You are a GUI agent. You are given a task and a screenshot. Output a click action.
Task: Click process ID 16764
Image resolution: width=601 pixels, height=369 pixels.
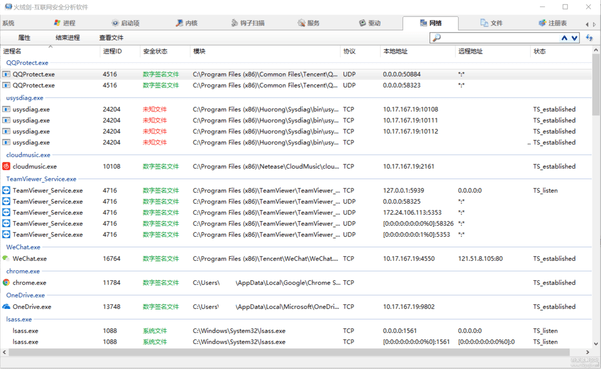pos(111,259)
